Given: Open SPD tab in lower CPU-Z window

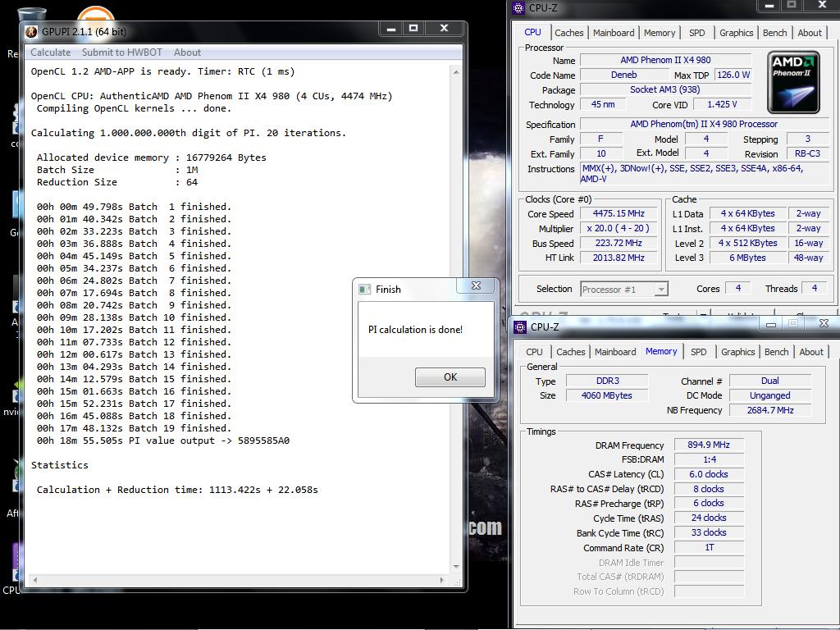Looking at the screenshot, I should tap(699, 352).
